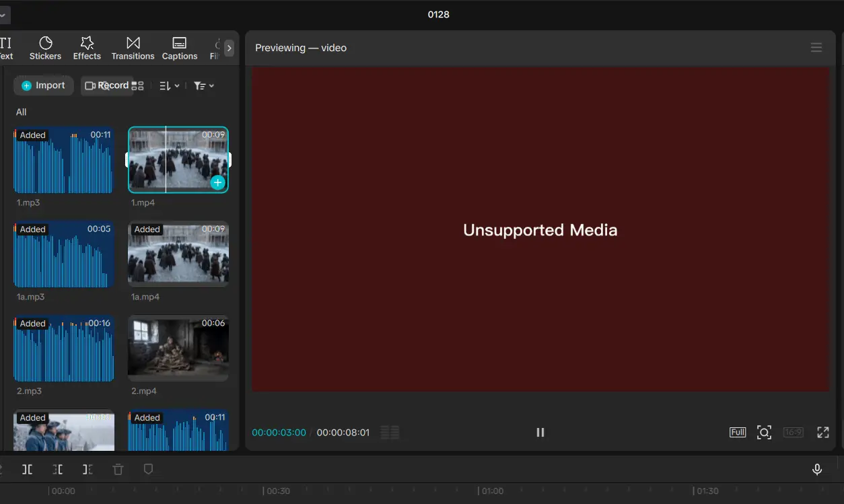Click the marker shield icon above the timeline
Screen dimensions: 844x504
pos(149,470)
